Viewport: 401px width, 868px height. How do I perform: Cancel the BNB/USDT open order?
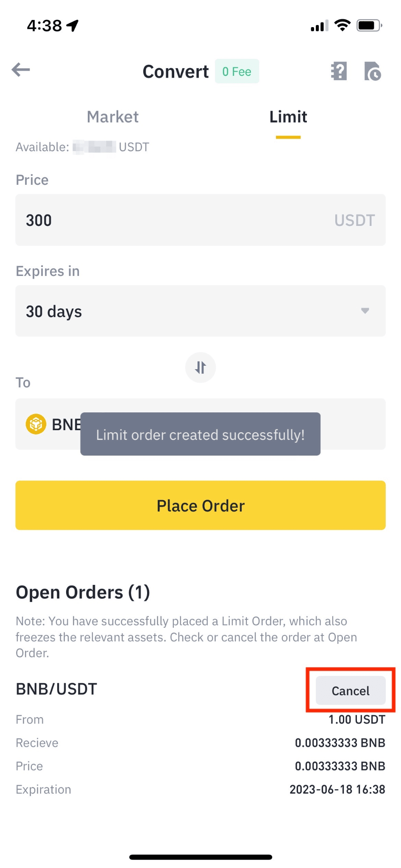click(x=351, y=691)
